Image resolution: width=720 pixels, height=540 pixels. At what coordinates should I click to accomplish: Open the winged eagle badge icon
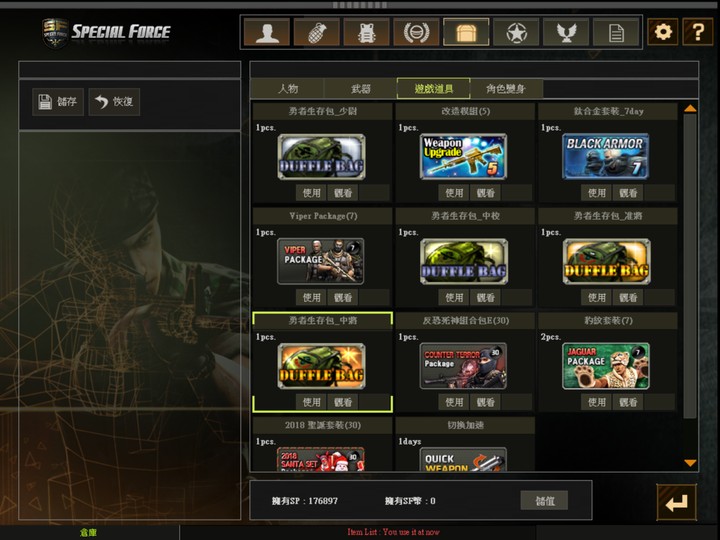coord(566,32)
